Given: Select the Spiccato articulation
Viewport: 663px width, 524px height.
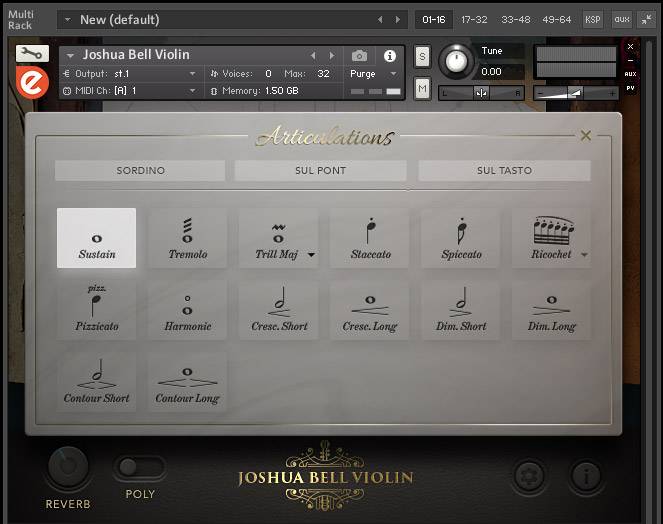Looking at the screenshot, I should pos(460,238).
